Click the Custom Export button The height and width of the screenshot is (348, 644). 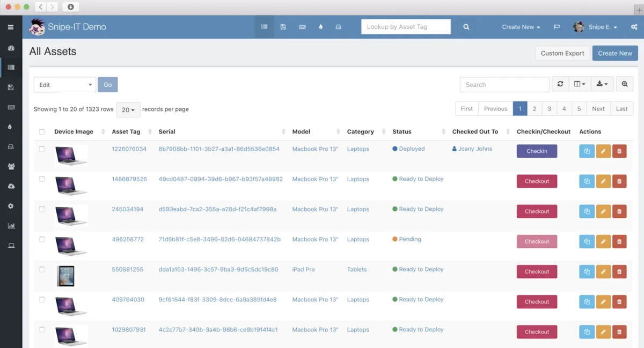(x=562, y=53)
